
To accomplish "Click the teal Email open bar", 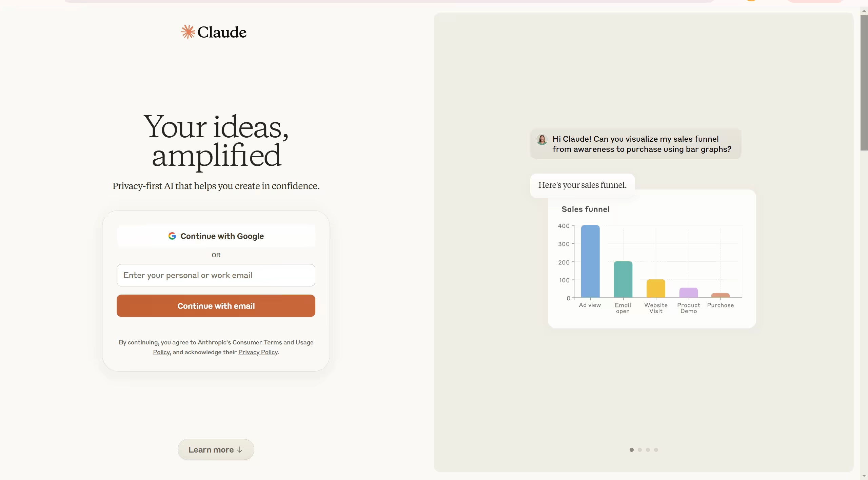I will click(x=623, y=279).
